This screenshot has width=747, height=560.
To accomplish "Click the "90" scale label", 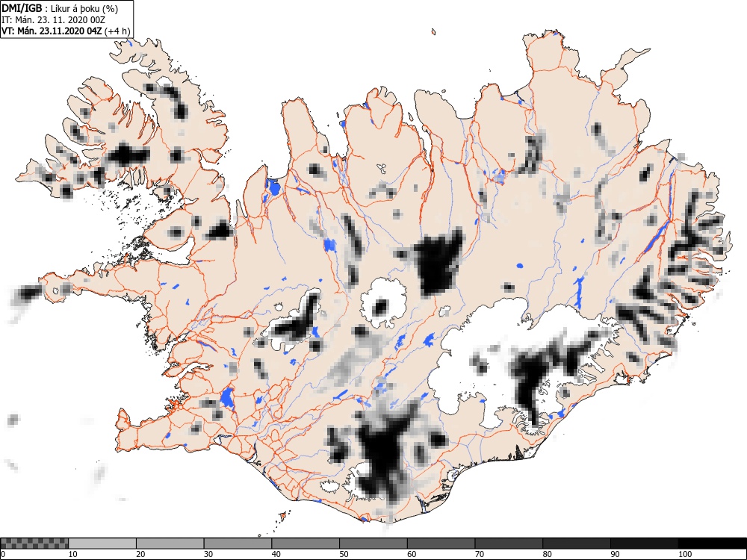I will [x=615, y=554].
